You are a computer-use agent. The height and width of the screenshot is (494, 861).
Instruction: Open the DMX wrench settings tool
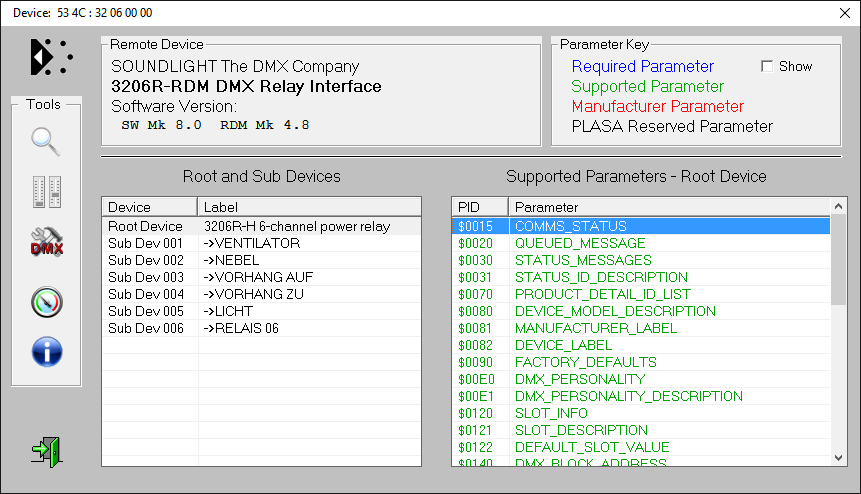pyautogui.click(x=46, y=245)
